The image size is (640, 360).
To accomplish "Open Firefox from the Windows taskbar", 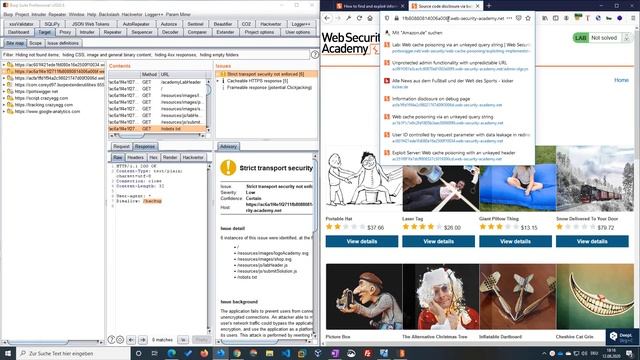I will pyautogui.click(x=204, y=353).
